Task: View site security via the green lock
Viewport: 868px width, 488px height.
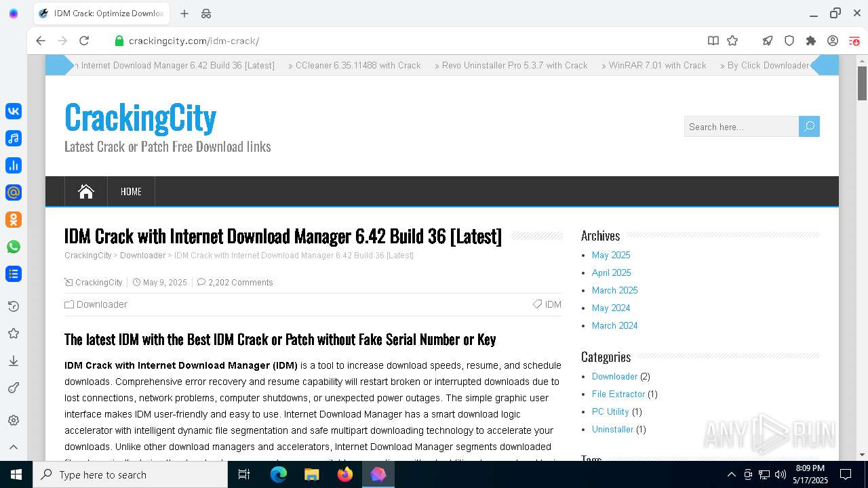Action: coord(119,41)
